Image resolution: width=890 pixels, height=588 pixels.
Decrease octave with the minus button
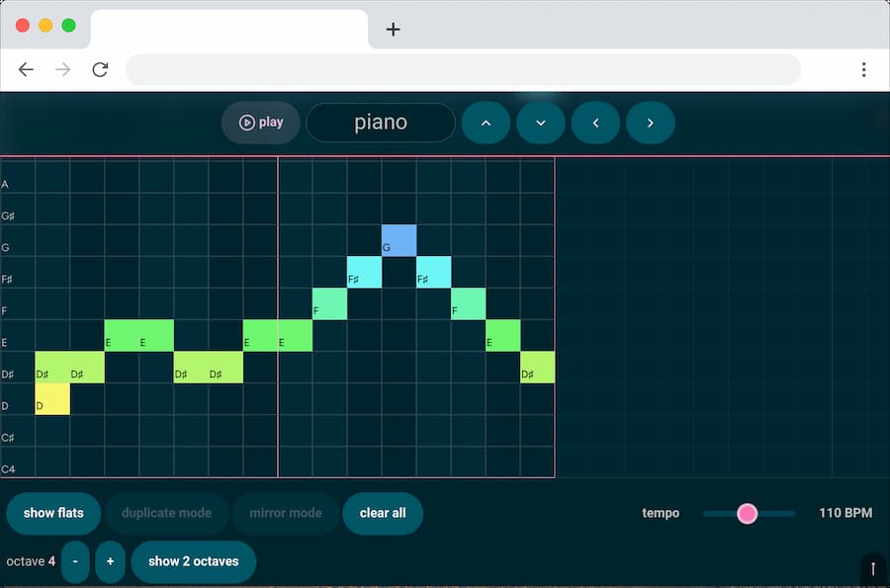pyautogui.click(x=75, y=561)
